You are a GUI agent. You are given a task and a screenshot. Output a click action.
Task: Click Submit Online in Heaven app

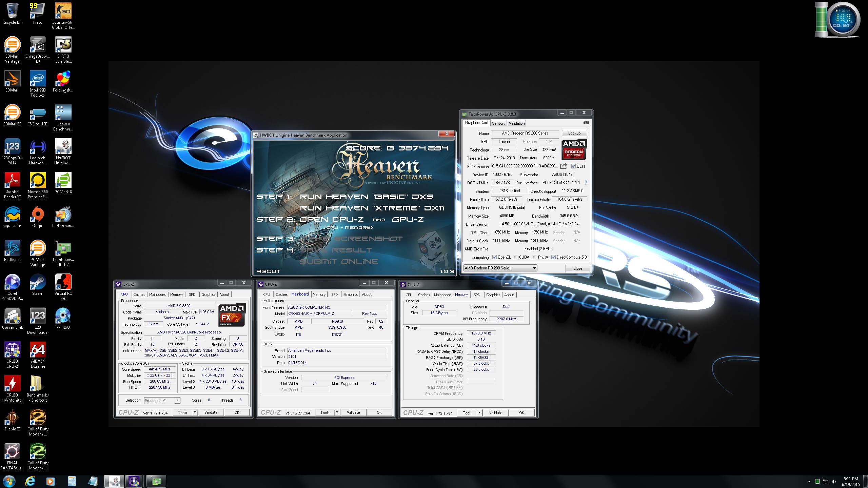tap(339, 262)
